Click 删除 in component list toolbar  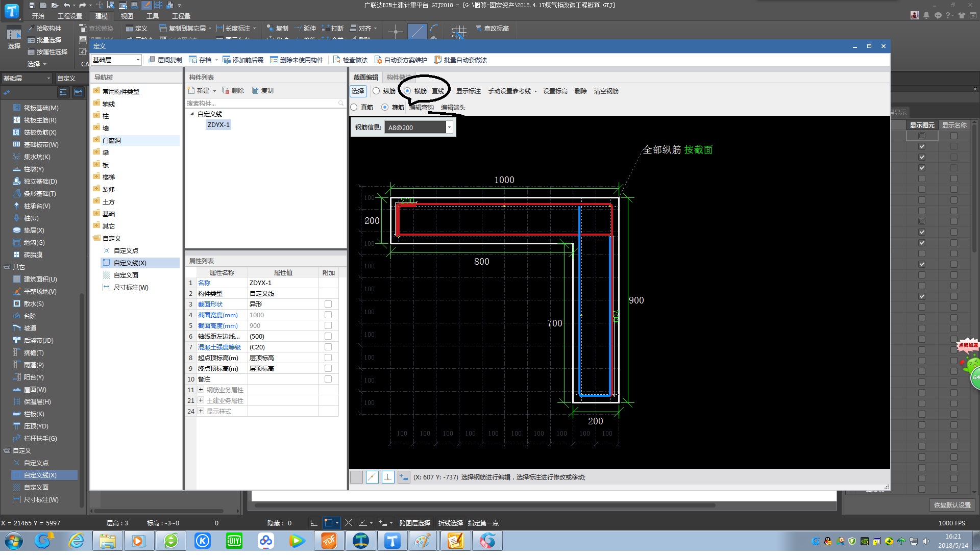point(233,91)
